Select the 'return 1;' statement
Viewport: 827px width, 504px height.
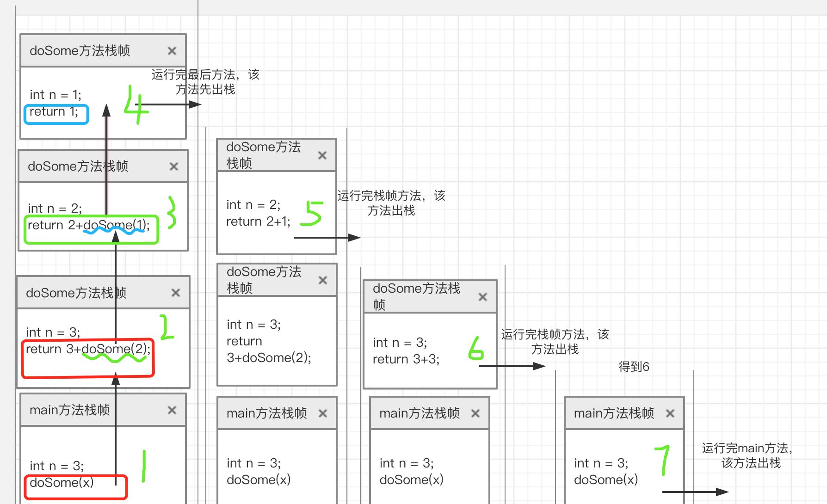pos(54,111)
